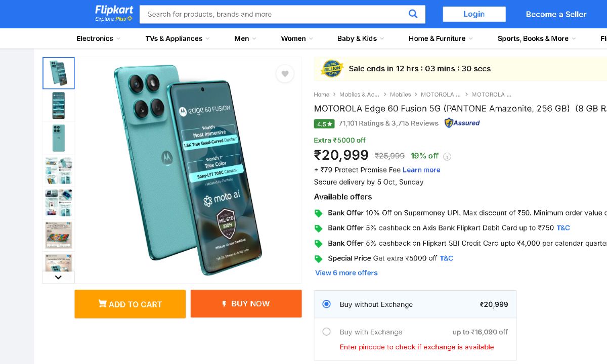Screen dimensions: 607x364
Task: Expand the Electronics category menu
Action: [98, 38]
